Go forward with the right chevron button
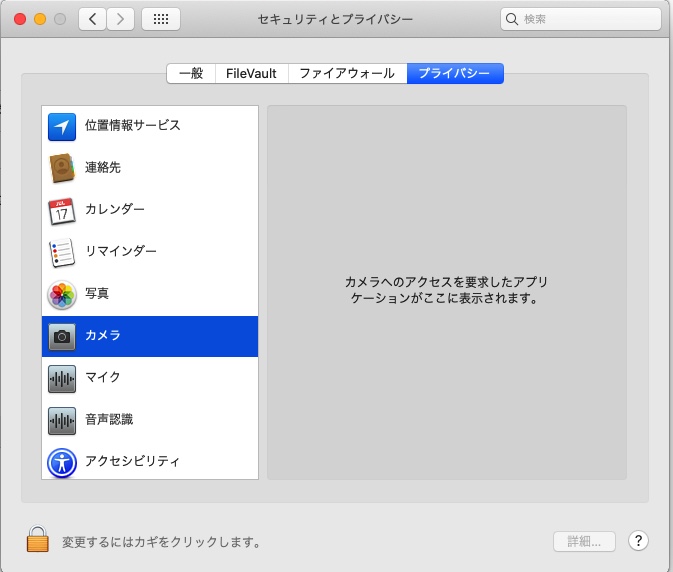Image resolution: width=673 pixels, height=572 pixels. click(120, 19)
